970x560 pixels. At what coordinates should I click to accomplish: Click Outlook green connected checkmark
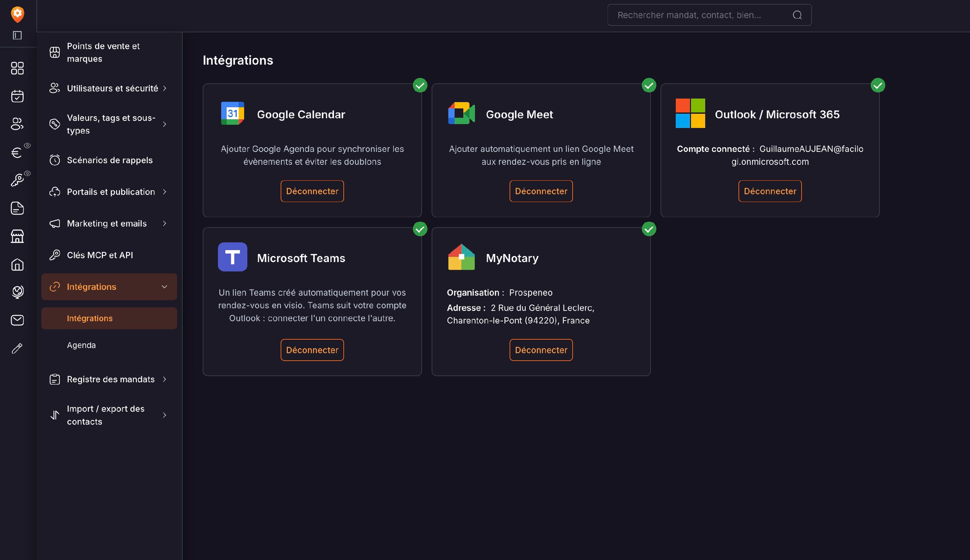[878, 85]
